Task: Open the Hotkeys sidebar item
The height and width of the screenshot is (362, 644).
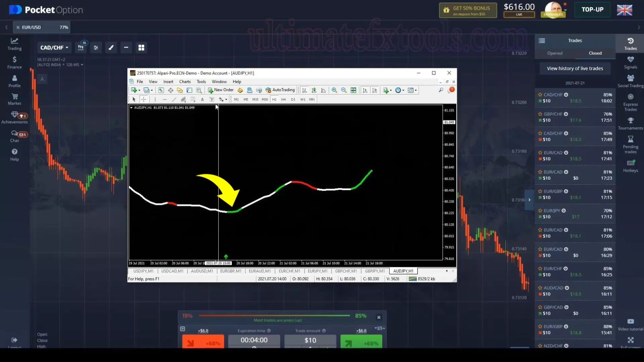Action: tap(631, 166)
